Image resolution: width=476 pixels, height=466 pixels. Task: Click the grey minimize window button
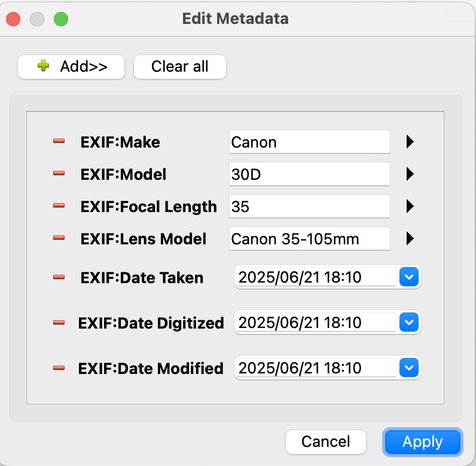[x=37, y=19]
